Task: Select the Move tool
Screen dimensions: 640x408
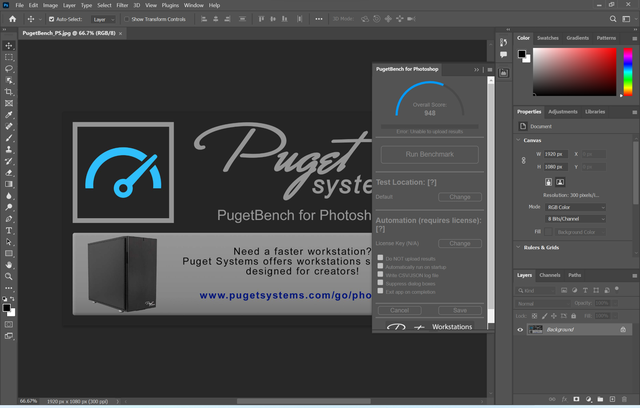Action: pos(9,46)
